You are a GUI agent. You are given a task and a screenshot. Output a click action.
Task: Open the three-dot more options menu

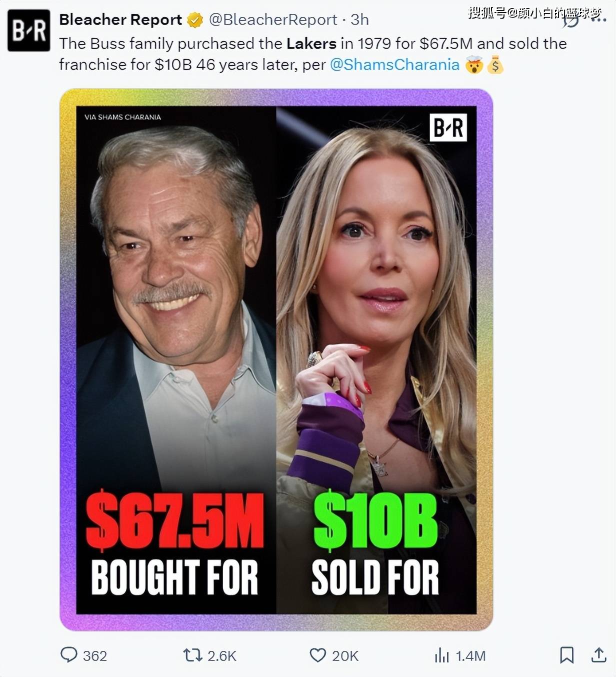pos(598,20)
